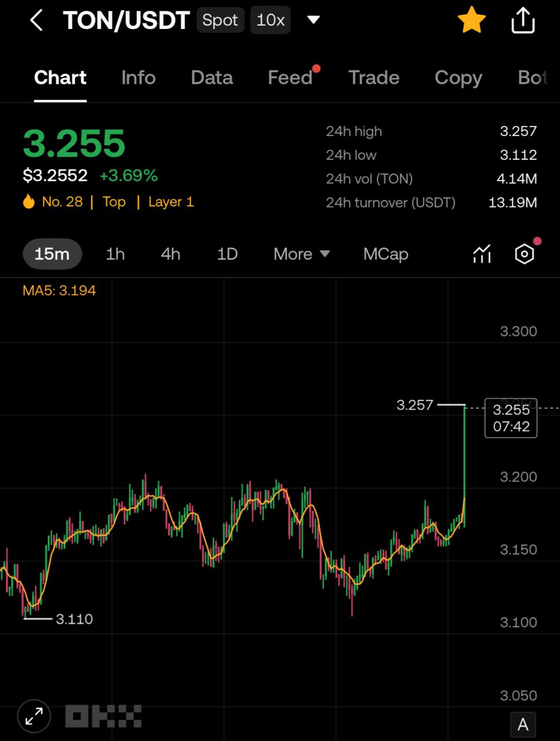Tap the 24h low label
This screenshot has width=560, height=741.
[351, 155]
